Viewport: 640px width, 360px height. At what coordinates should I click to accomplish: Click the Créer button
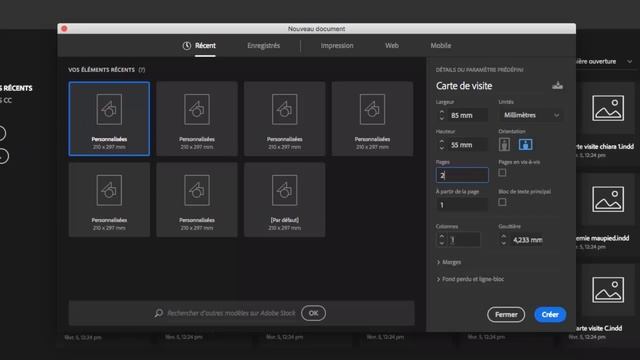point(550,315)
